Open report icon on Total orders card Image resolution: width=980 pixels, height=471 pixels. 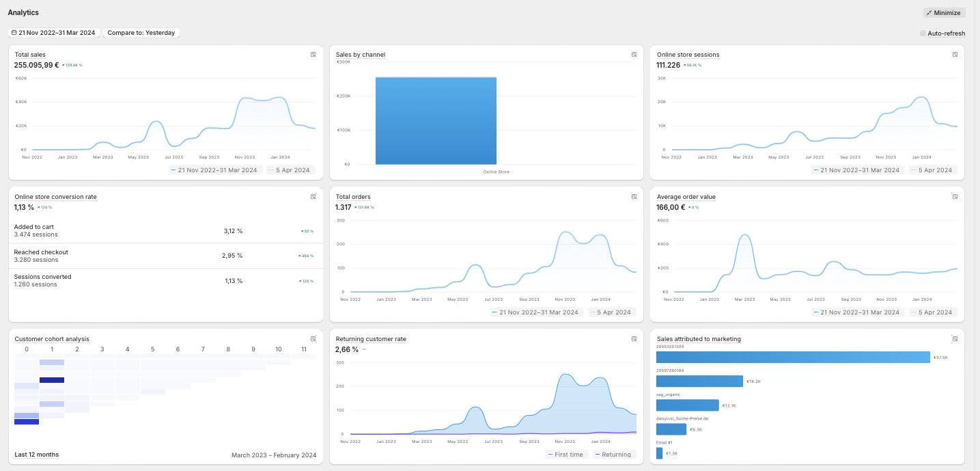[634, 197]
